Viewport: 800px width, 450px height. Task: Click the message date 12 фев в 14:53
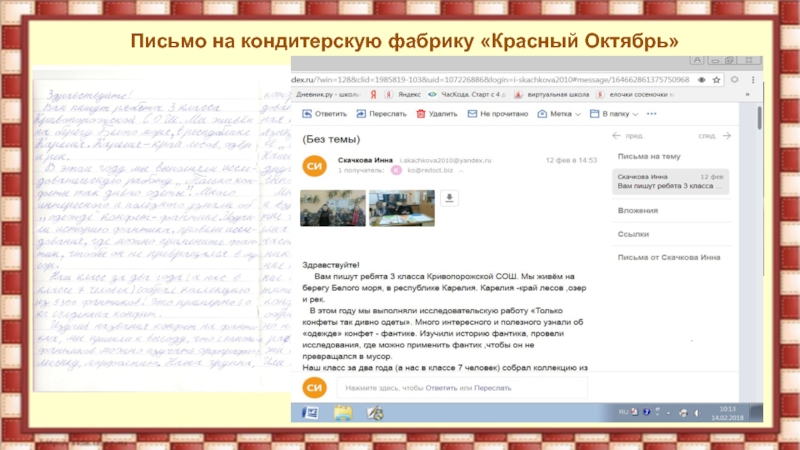[571, 160]
